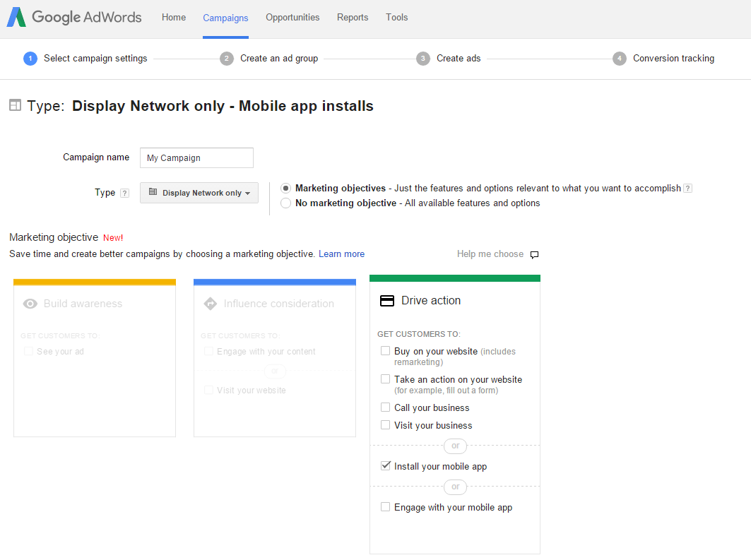Click the Google AdWords logo
Image resolution: width=751 pixels, height=560 pixels.
coord(74,17)
